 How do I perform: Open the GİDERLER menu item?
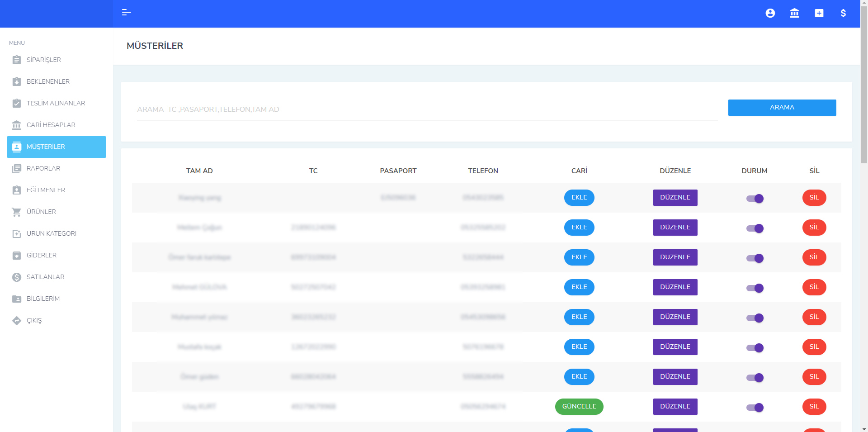[57, 255]
